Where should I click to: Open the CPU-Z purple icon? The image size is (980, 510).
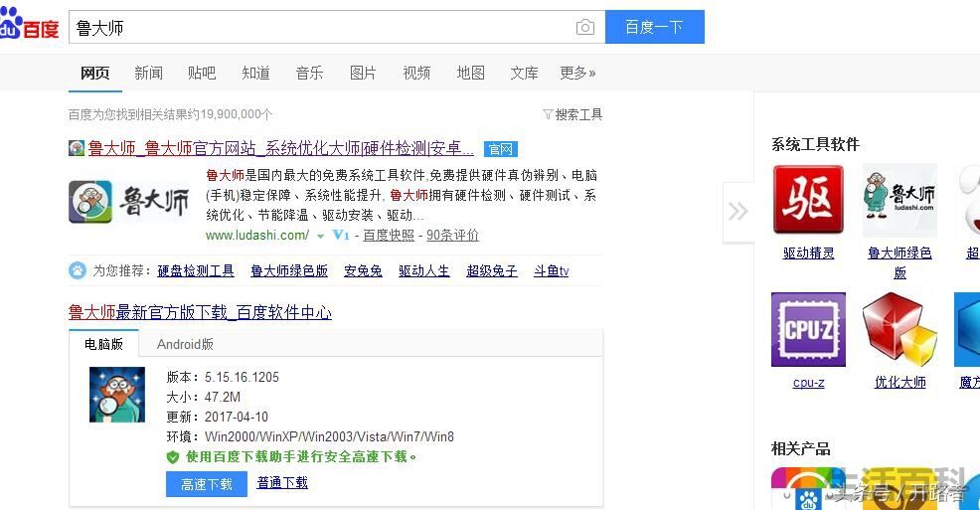(808, 329)
